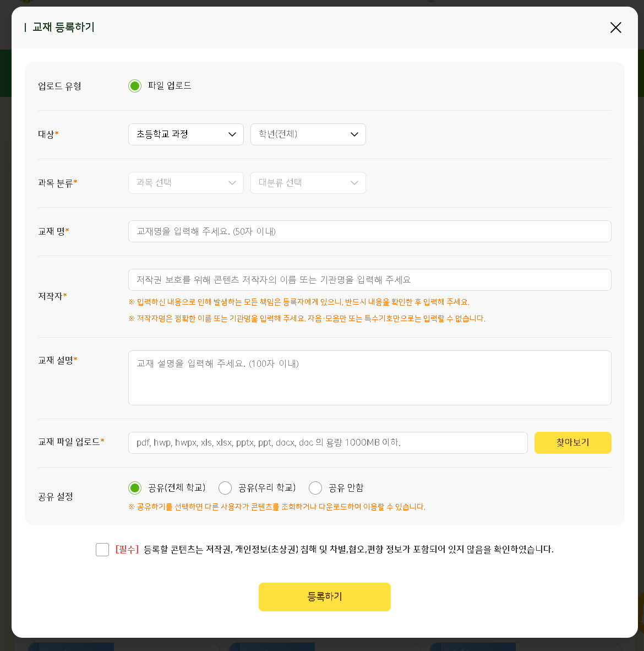Click the chevron arrow in 과목 선택 box
644x651 pixels.
[232, 183]
